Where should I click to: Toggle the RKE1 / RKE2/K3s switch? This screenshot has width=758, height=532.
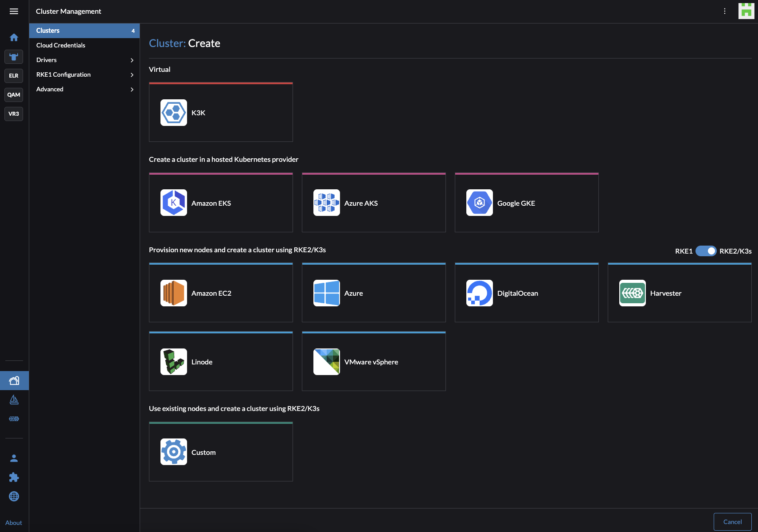coord(706,251)
